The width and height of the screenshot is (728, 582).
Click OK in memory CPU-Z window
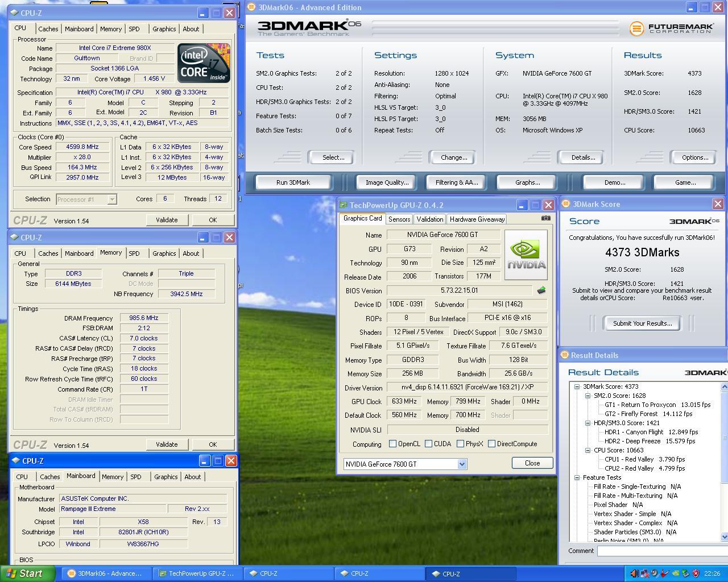click(213, 444)
